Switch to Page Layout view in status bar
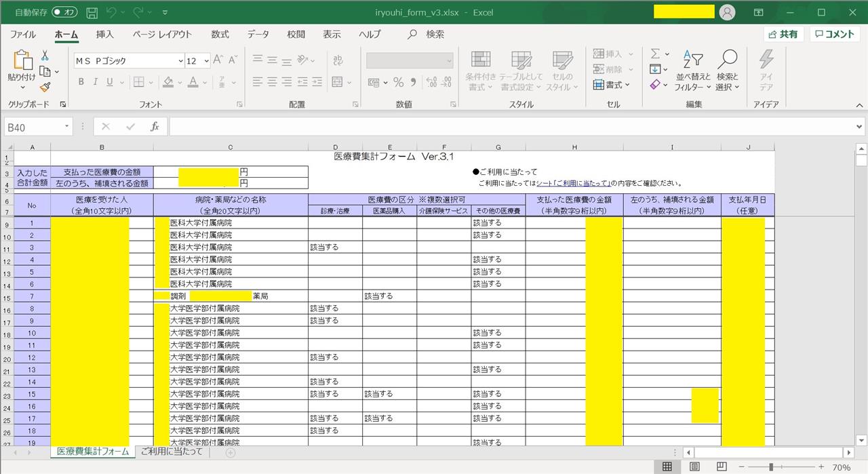 click(x=694, y=467)
